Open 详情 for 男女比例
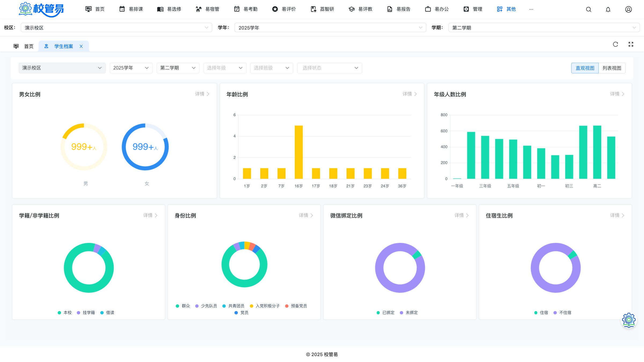The width and height of the screenshot is (644, 362). coord(202,94)
